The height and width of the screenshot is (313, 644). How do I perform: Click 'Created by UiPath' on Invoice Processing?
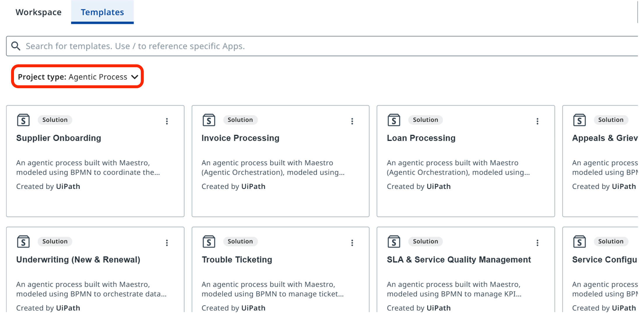234,187
